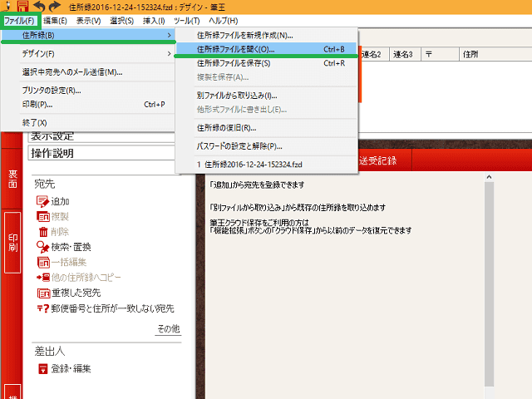Click the 追加 (add recipient) icon

pyautogui.click(x=43, y=201)
